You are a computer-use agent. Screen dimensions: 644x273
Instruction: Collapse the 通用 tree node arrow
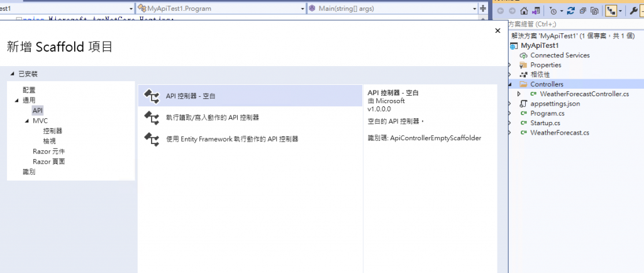point(16,100)
